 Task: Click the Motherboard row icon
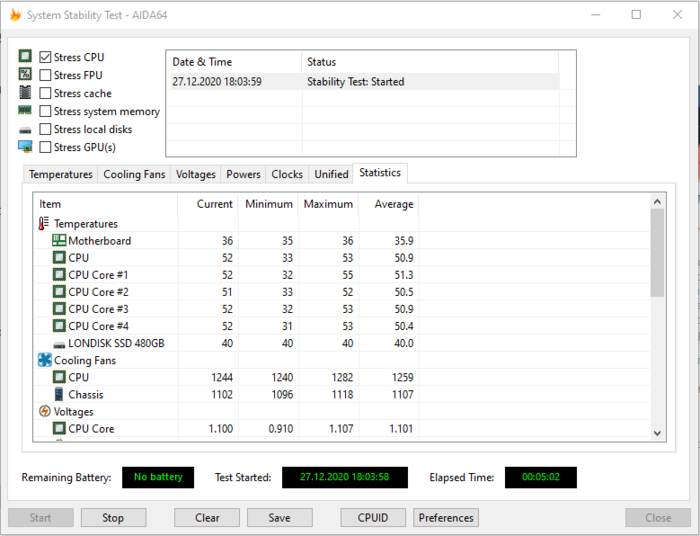[59, 240]
